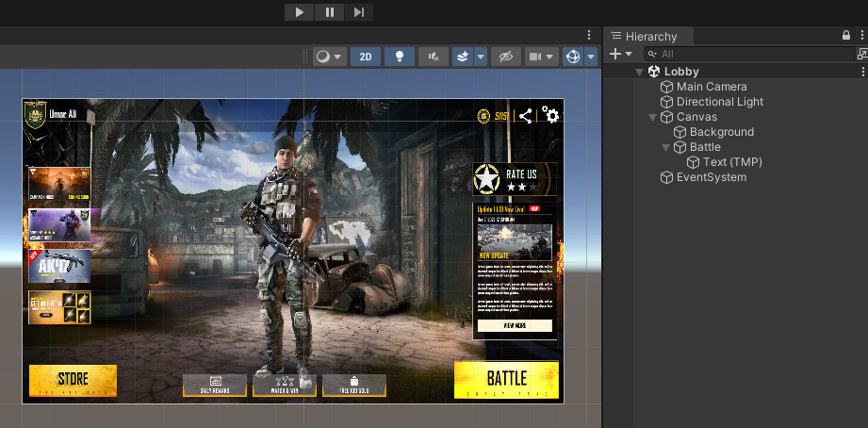Collapse the Lobby scene in Hierarchy
The width and height of the screenshot is (868, 428).
[639, 72]
